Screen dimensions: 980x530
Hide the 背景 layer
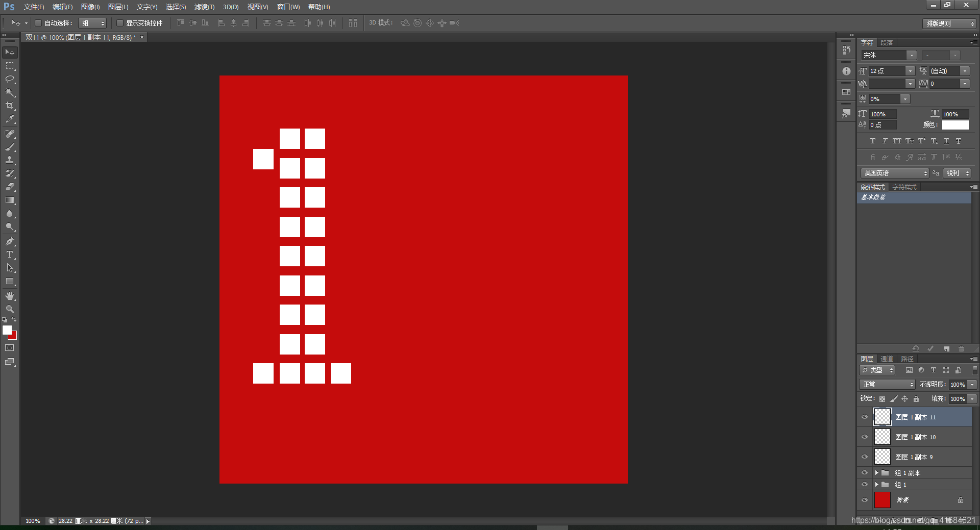click(865, 500)
